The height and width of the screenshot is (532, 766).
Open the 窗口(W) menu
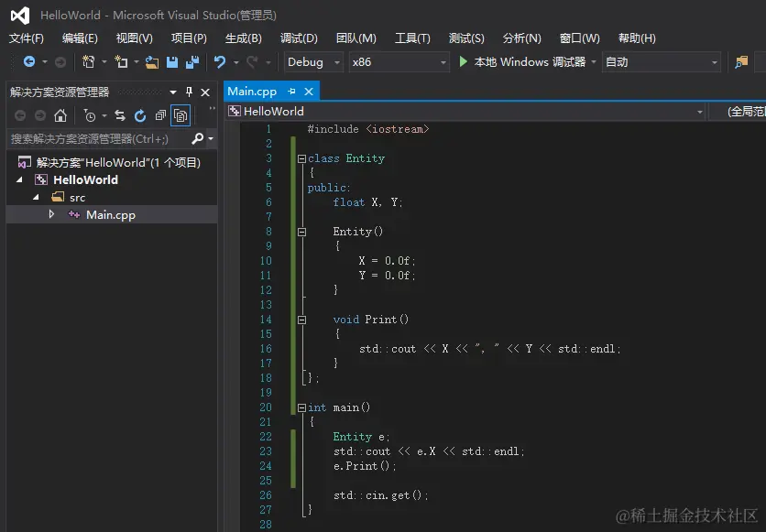click(580, 38)
